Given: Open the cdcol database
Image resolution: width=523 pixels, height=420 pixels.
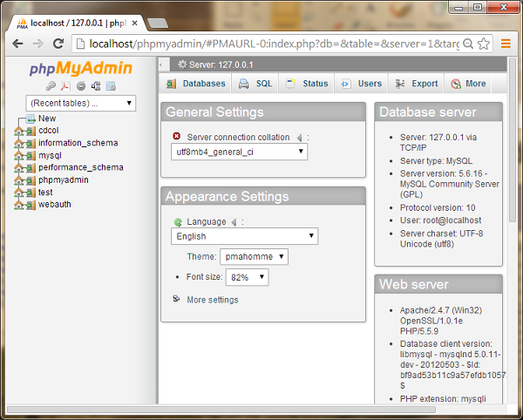Looking at the screenshot, I should click(x=48, y=131).
